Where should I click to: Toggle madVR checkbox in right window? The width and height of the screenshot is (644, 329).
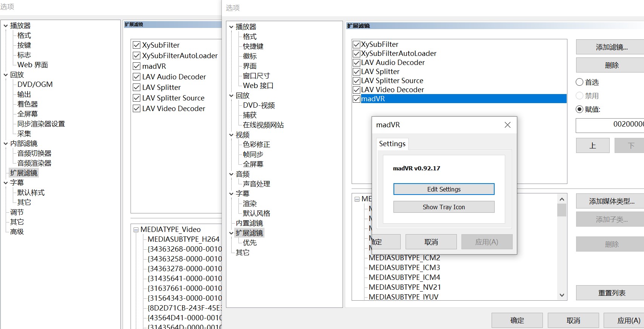click(x=357, y=99)
